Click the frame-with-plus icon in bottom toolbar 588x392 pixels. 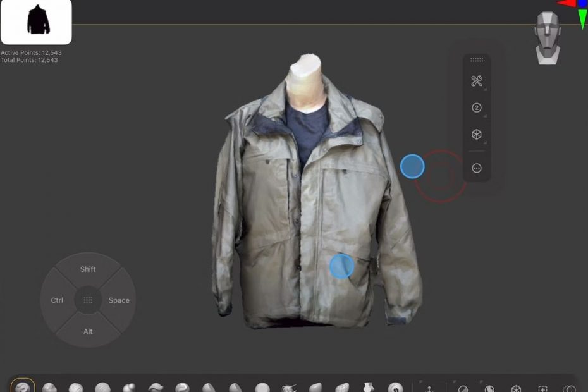542,389
